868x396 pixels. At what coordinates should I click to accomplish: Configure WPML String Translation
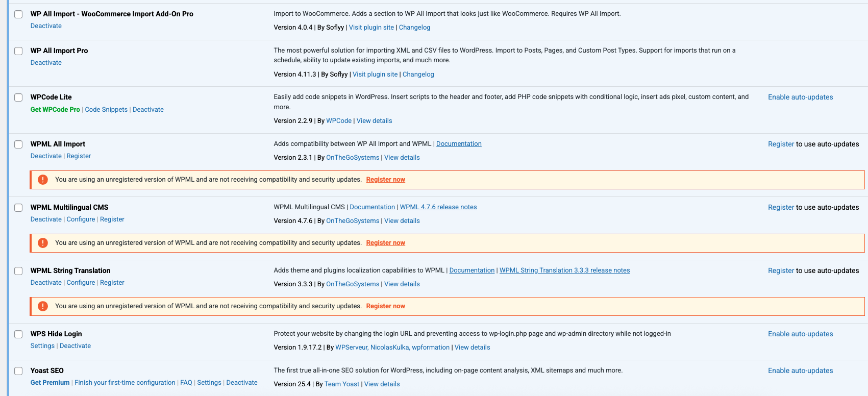(x=81, y=283)
